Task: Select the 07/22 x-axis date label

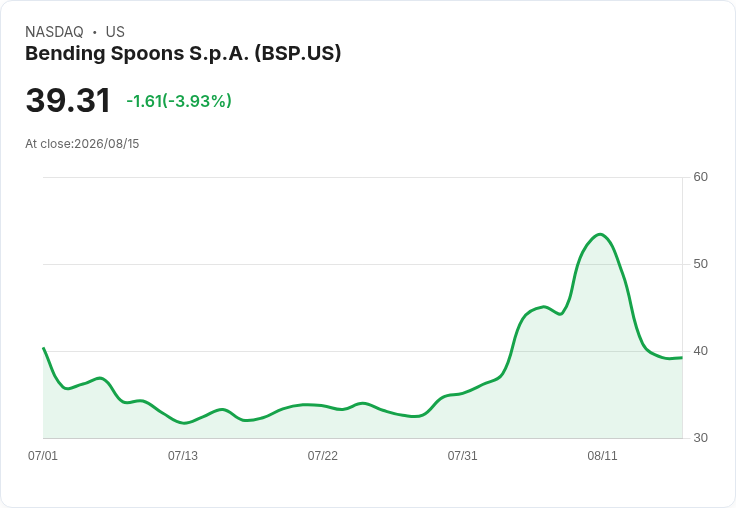Action: (322, 455)
